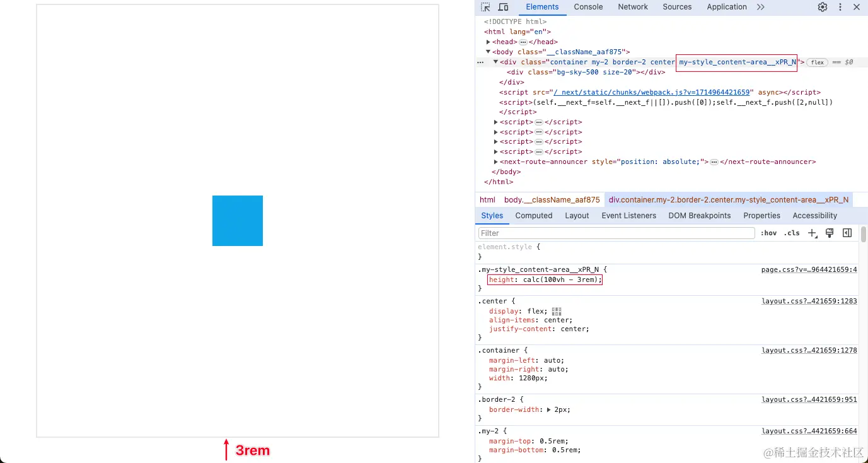
Task: Select the div.container breadcrumb item
Action: (x=729, y=200)
